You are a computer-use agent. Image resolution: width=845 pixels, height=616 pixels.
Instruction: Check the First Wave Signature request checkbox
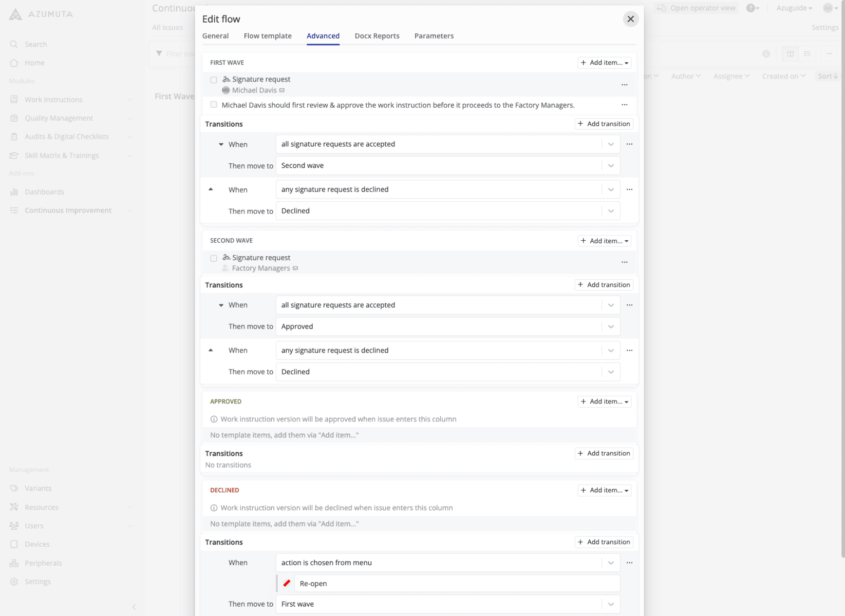pos(214,80)
